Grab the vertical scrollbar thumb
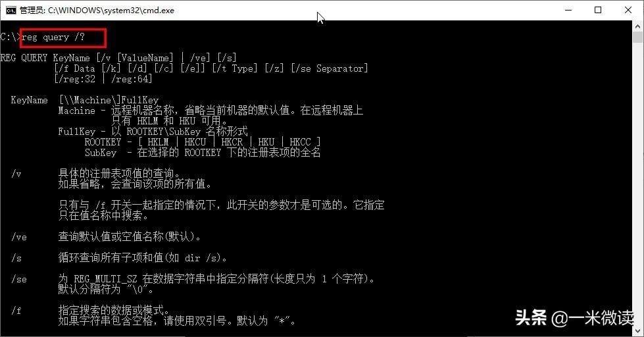Screen dimensions: 644x337 click(x=637, y=37)
